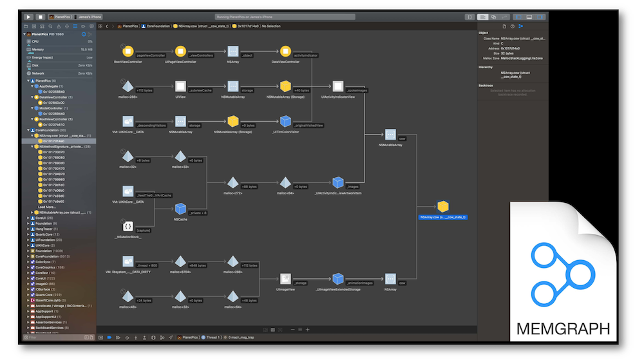Collapse the AppDelegate (1) entry
Screen dimensions: 644x360
pos(32,86)
